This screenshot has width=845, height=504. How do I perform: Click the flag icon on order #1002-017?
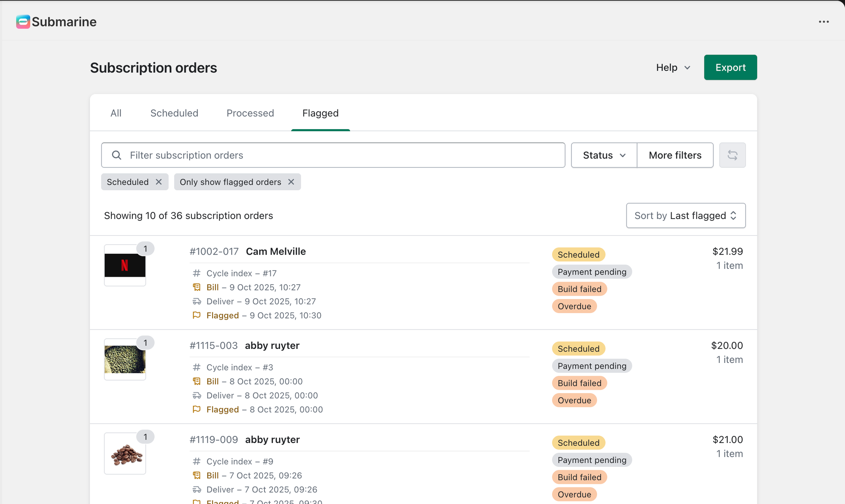pos(197,316)
